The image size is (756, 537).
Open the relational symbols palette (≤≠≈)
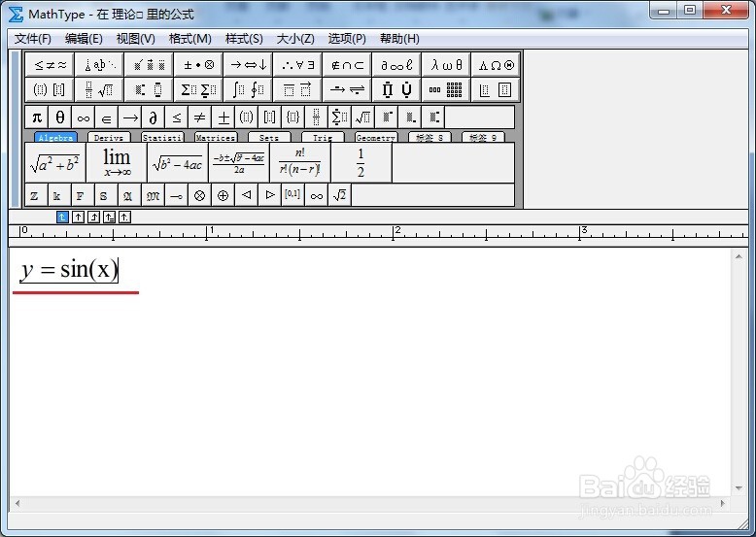(50, 64)
